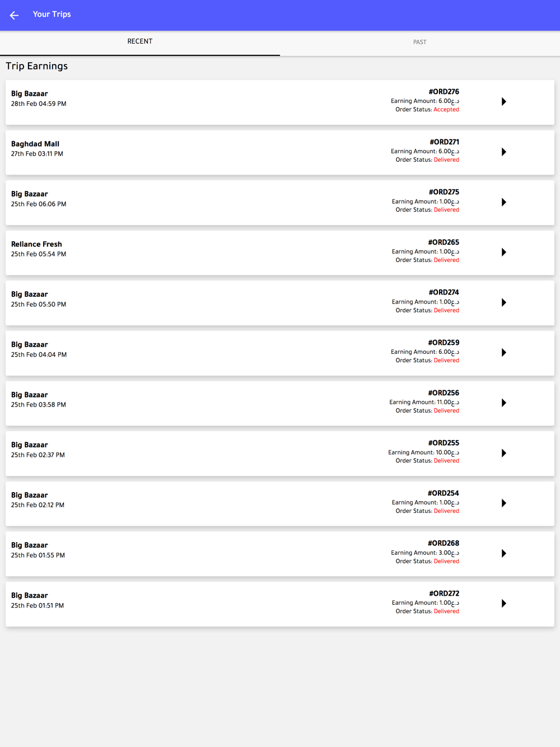Click the Accepted order status label

tap(446, 110)
